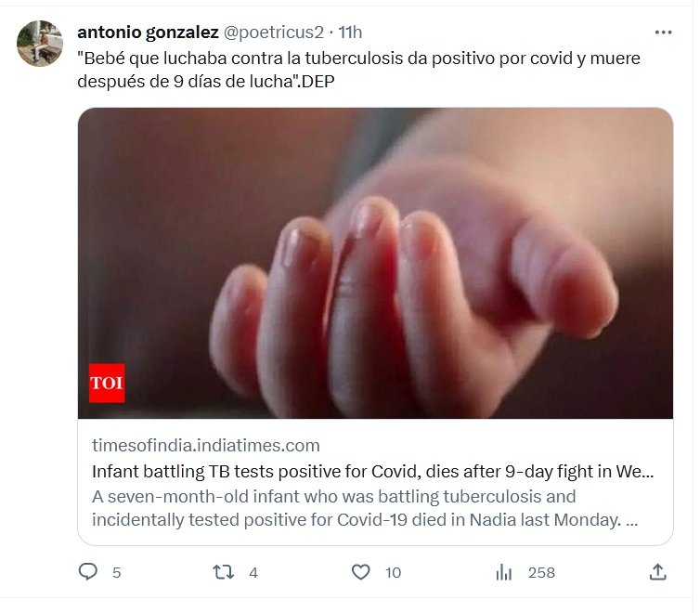Click the 258 views count

[x=541, y=573]
